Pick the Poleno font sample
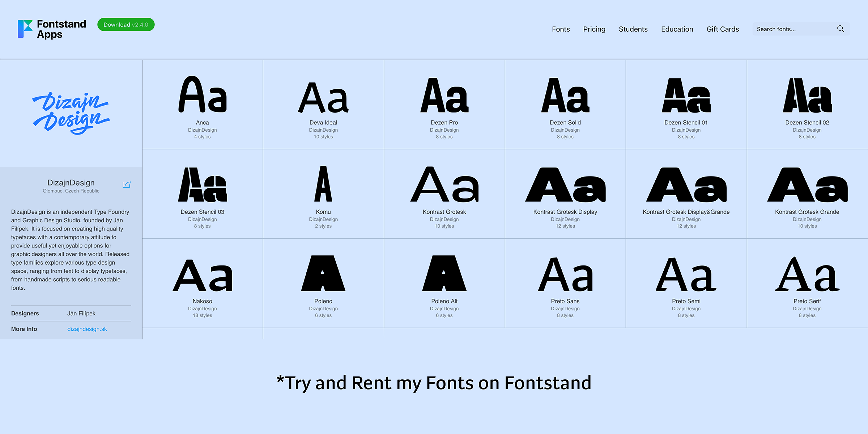 click(323, 283)
